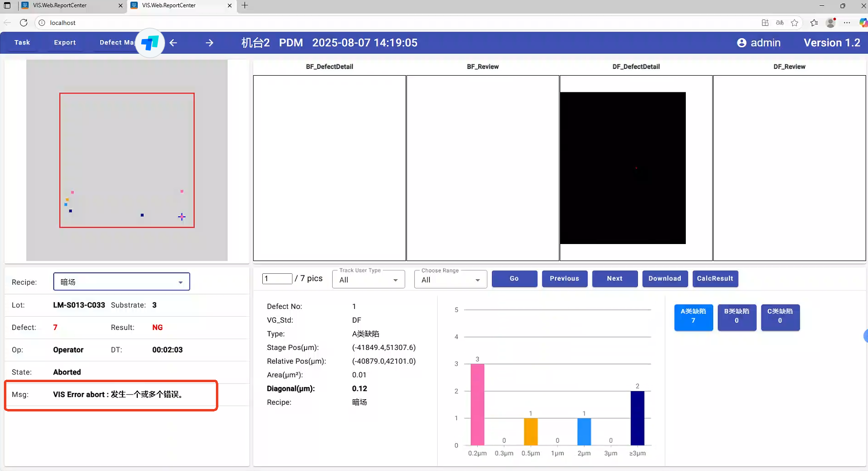Open the browser settings ellipsis menu

click(x=847, y=22)
